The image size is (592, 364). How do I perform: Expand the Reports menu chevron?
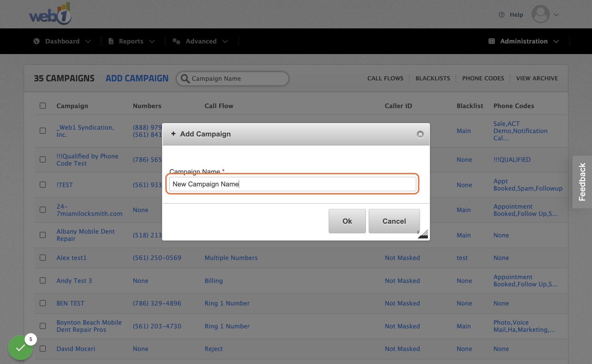(x=152, y=41)
